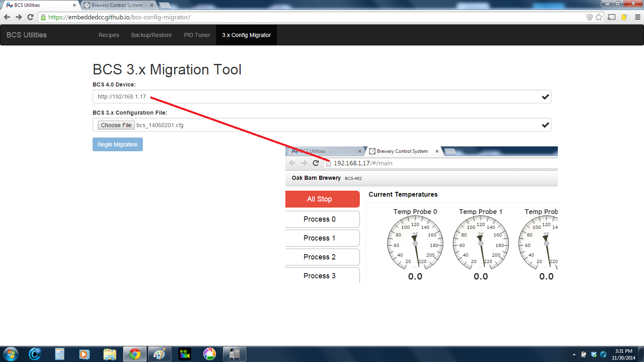The width and height of the screenshot is (644, 362).
Task: Click the Dropbox tray icon
Action: click(594, 354)
